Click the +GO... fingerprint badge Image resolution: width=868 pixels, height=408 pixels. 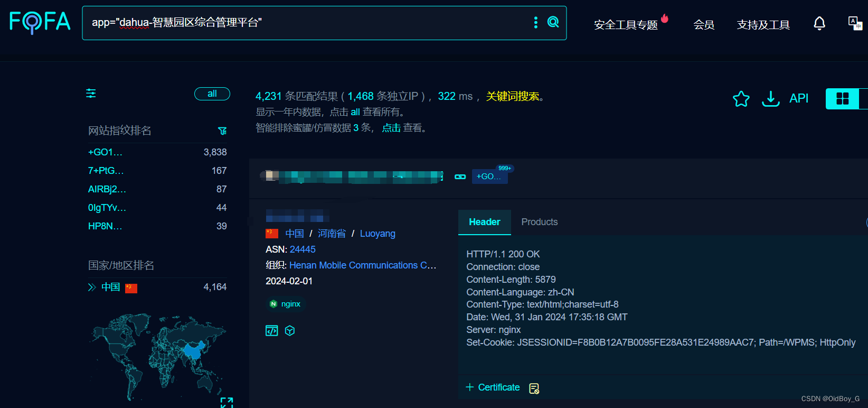pyautogui.click(x=489, y=177)
